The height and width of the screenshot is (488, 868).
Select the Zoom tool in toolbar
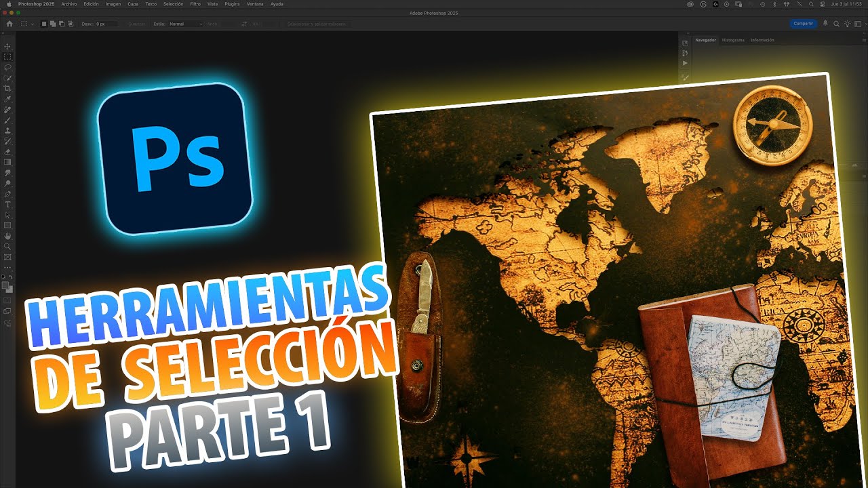pos(8,246)
